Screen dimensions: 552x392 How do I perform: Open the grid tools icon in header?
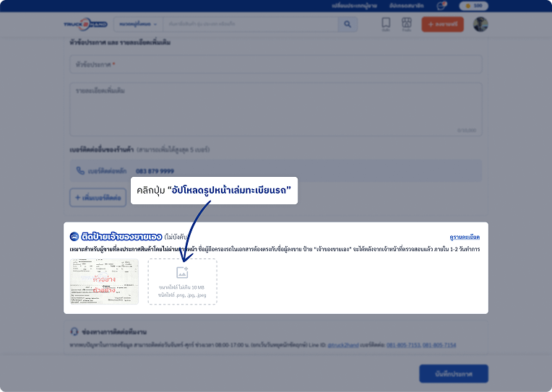(x=407, y=25)
